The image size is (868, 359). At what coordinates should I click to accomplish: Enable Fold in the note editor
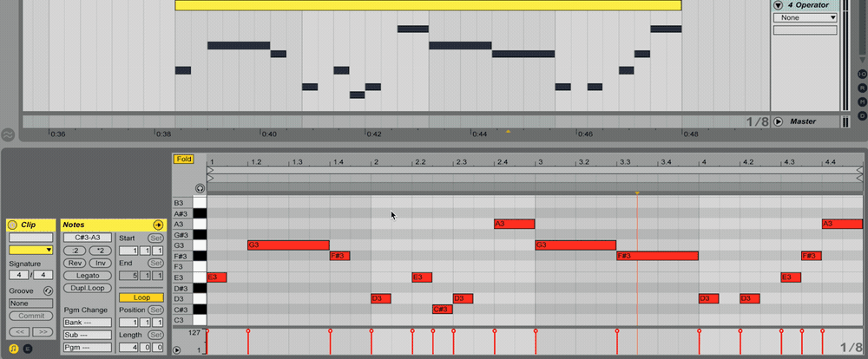(184, 160)
